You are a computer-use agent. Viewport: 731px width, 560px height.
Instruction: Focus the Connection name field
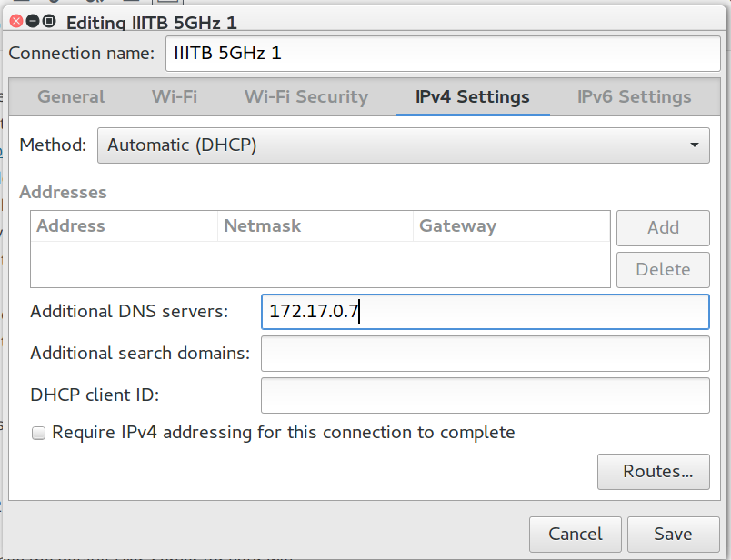(443, 54)
